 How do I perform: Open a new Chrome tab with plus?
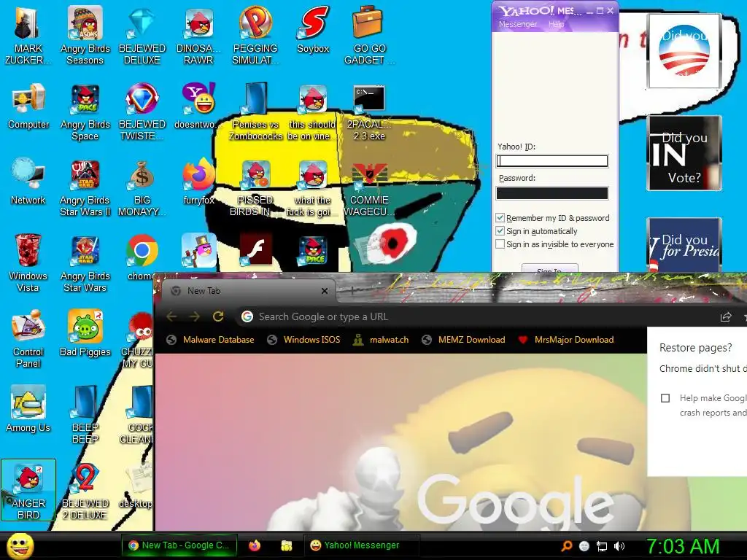tap(352, 290)
